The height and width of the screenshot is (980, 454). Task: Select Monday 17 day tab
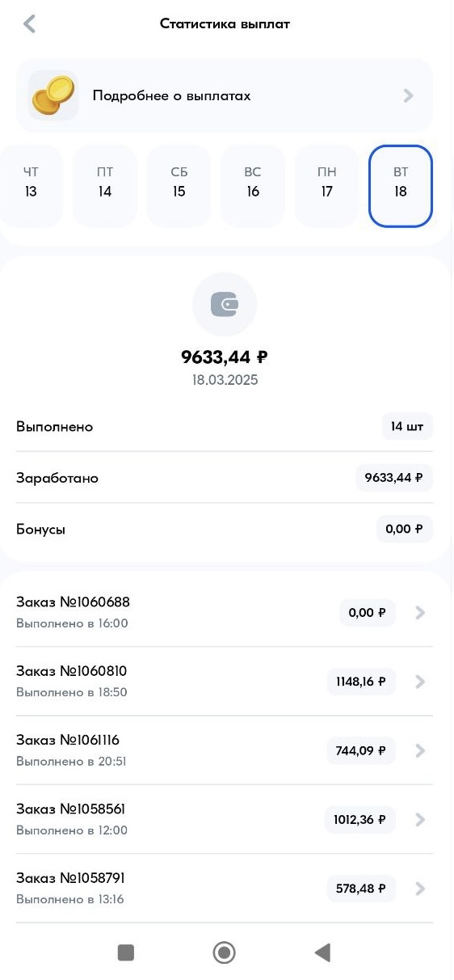326,186
